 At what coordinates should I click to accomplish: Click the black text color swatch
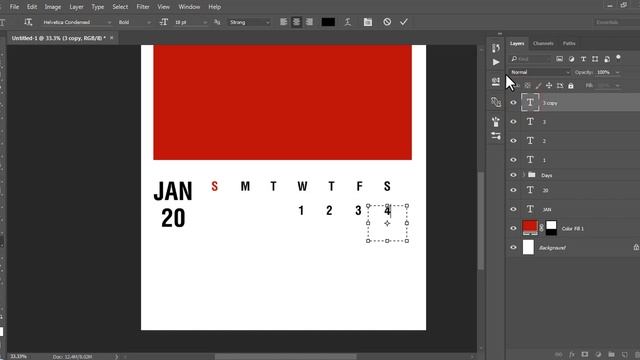pyautogui.click(x=328, y=22)
